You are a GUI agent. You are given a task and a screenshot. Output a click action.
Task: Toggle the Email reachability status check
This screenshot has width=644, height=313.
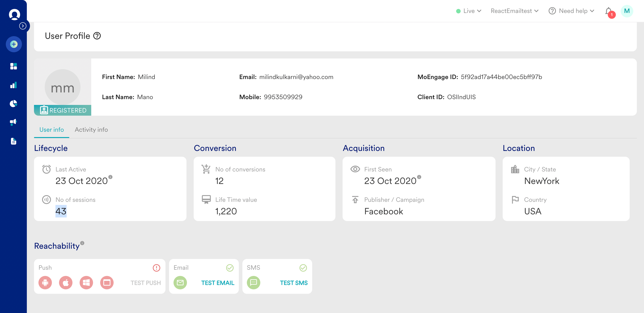(230, 268)
